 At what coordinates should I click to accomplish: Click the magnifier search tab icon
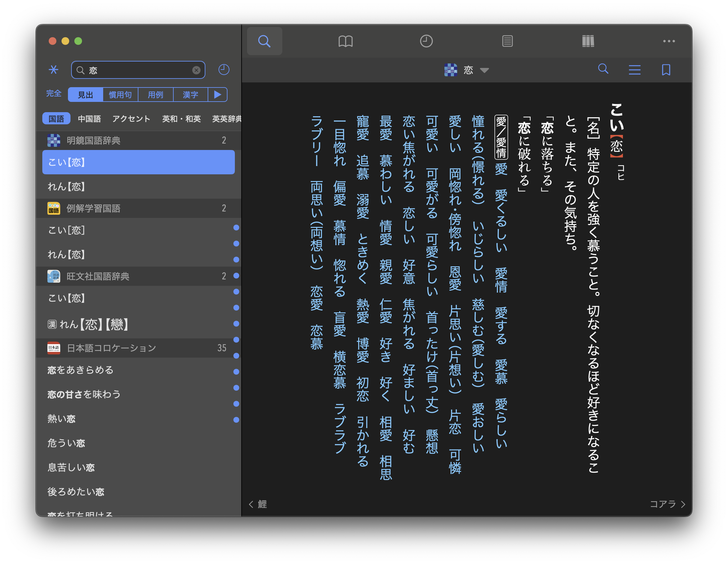[264, 41]
